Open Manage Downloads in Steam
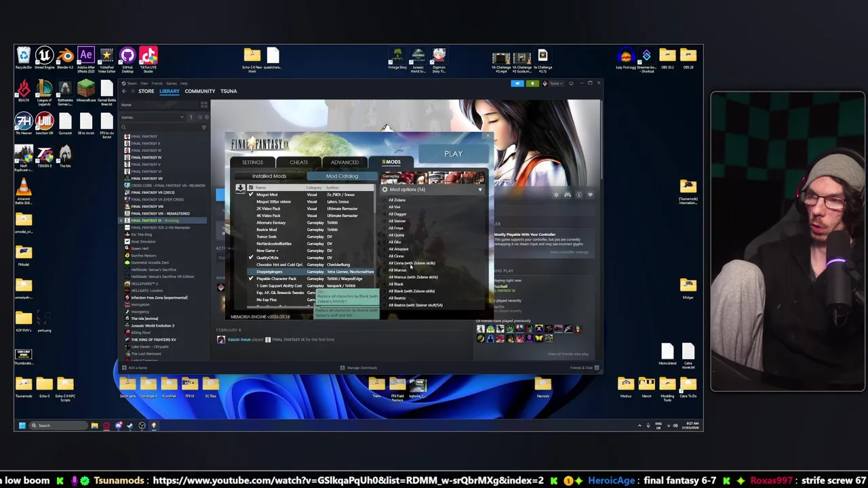Viewport: 868px width, 488px height. tap(359, 367)
